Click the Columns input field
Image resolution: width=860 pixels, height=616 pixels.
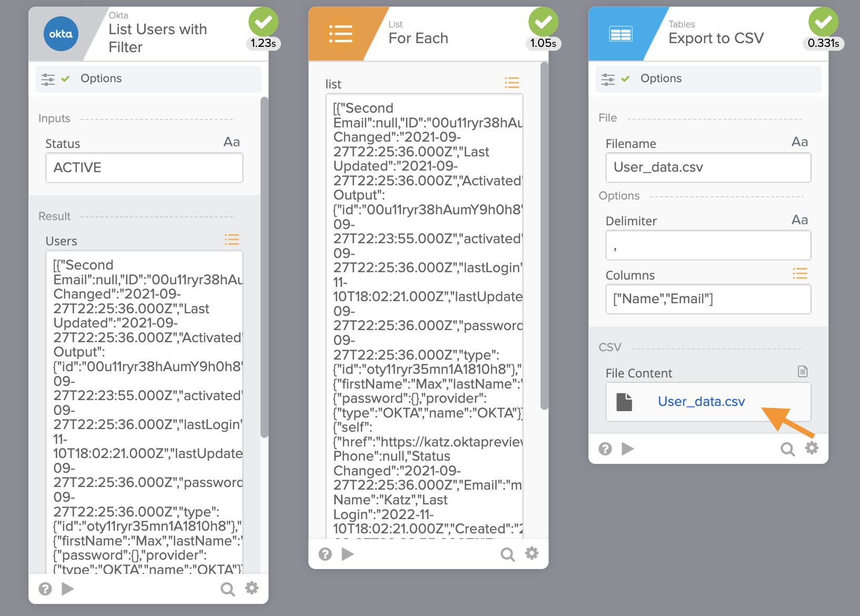coord(708,299)
